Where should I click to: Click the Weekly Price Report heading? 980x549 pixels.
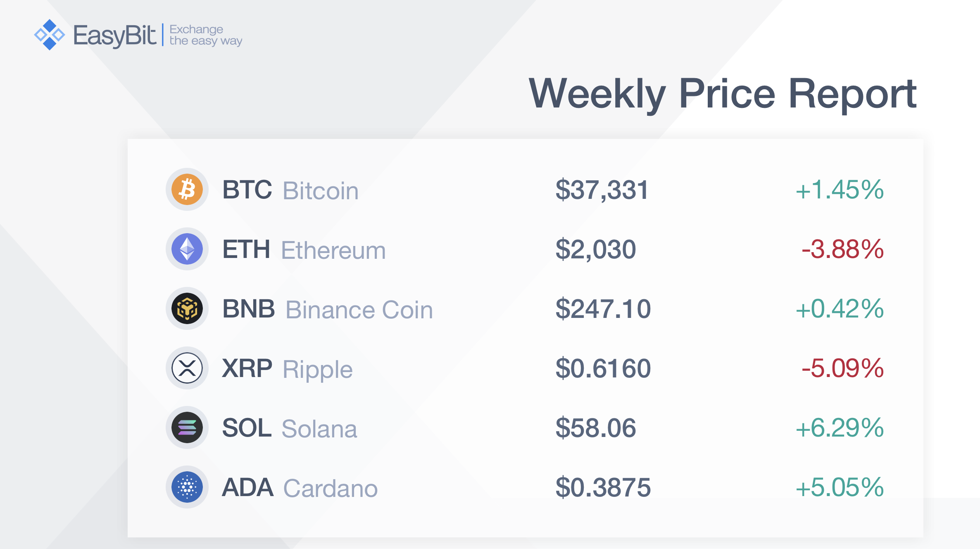pos(723,95)
